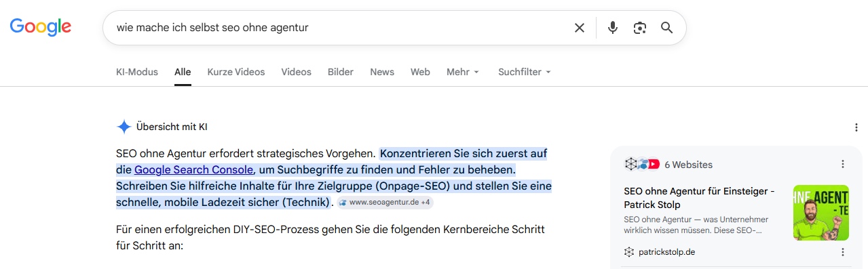Open the Kurze Videos tab
The image size is (868, 269).
[x=236, y=72]
